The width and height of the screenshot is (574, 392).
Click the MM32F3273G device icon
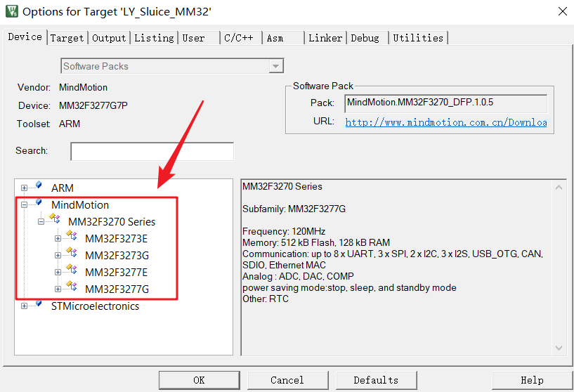[72, 252]
